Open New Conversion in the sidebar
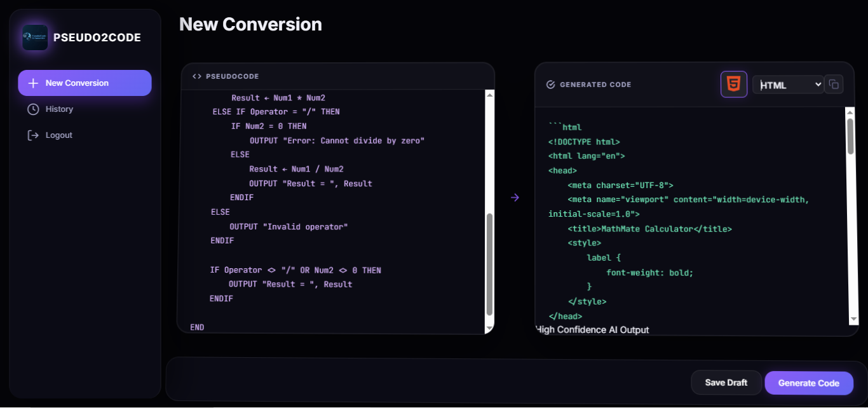 tap(85, 83)
